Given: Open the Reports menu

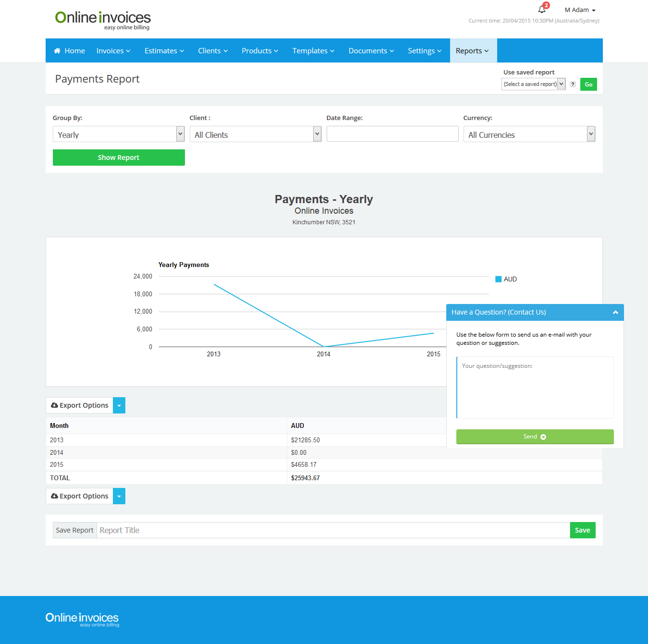Looking at the screenshot, I should pyautogui.click(x=472, y=51).
